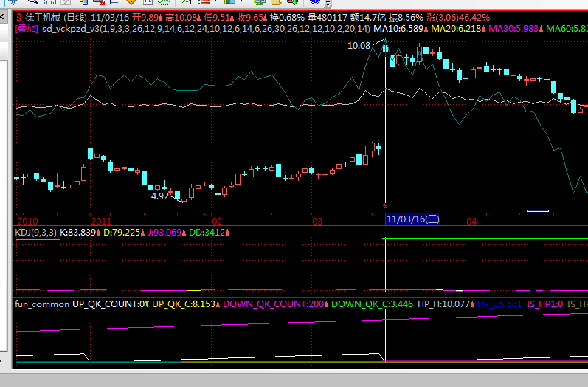The image size is (588, 387).
Task: Click the 10.08 high price annotation
Action: (x=359, y=46)
